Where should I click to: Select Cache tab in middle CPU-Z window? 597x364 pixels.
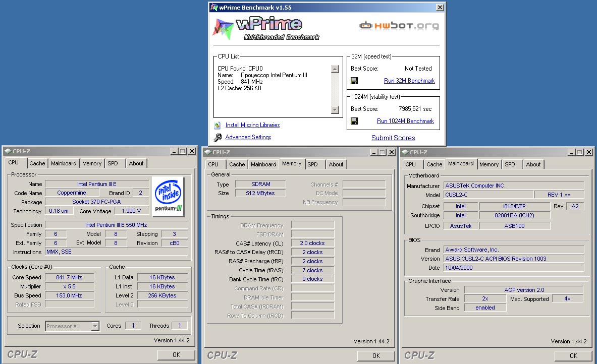pos(237,164)
